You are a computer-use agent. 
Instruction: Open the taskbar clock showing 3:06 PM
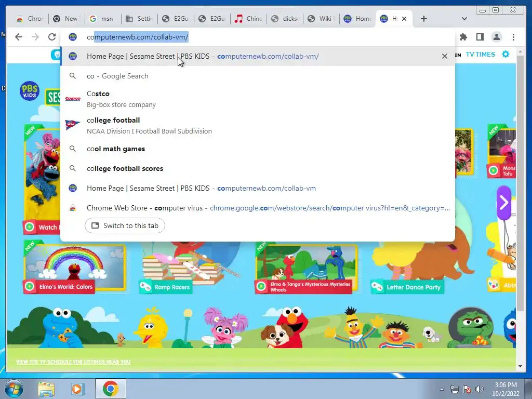(x=506, y=389)
